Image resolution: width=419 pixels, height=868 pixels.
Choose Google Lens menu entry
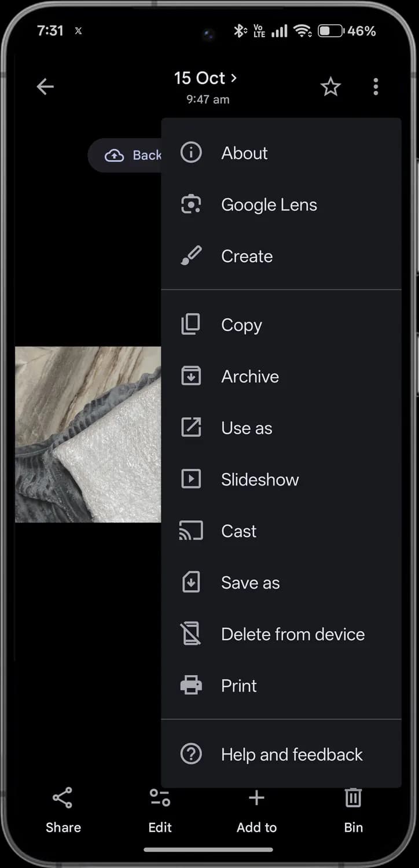281,205
